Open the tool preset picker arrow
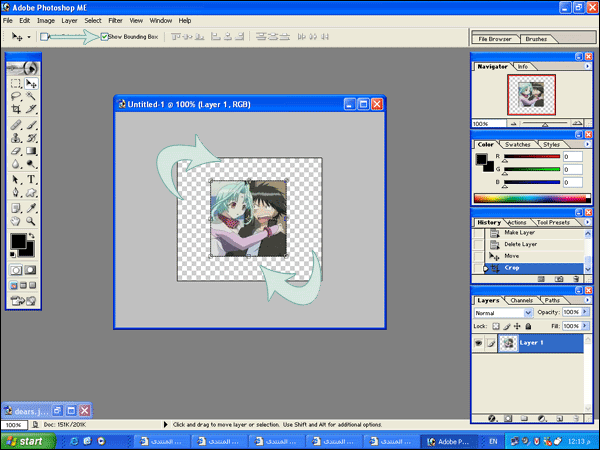 click(x=29, y=37)
